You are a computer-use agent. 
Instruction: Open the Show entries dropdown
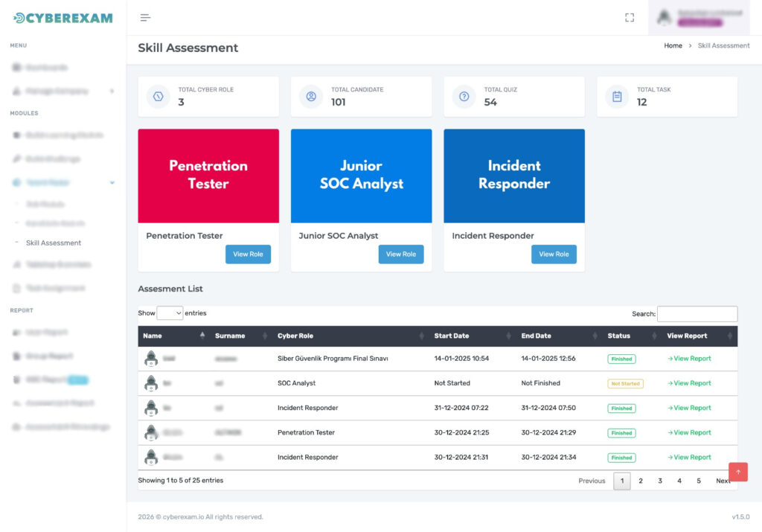[x=170, y=313]
